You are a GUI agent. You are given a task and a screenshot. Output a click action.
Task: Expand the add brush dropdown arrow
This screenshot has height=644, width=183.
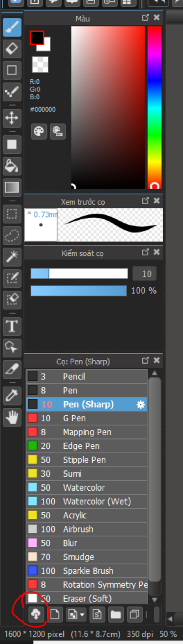click(x=82, y=614)
